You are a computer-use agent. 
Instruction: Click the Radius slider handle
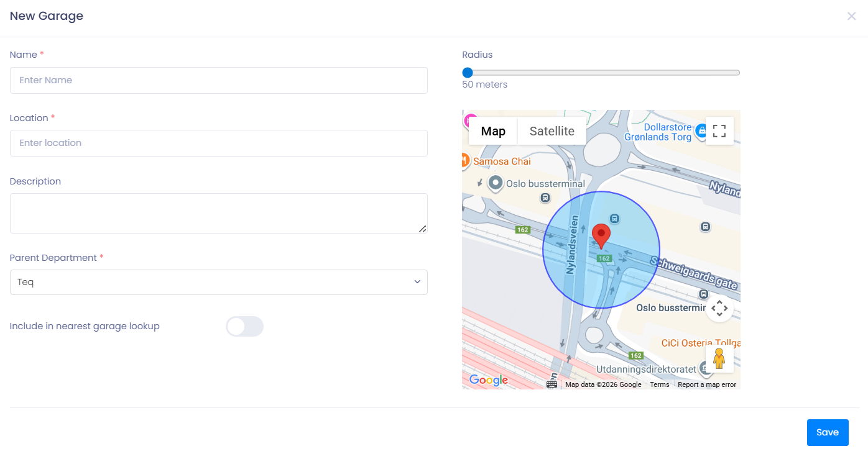coord(468,73)
